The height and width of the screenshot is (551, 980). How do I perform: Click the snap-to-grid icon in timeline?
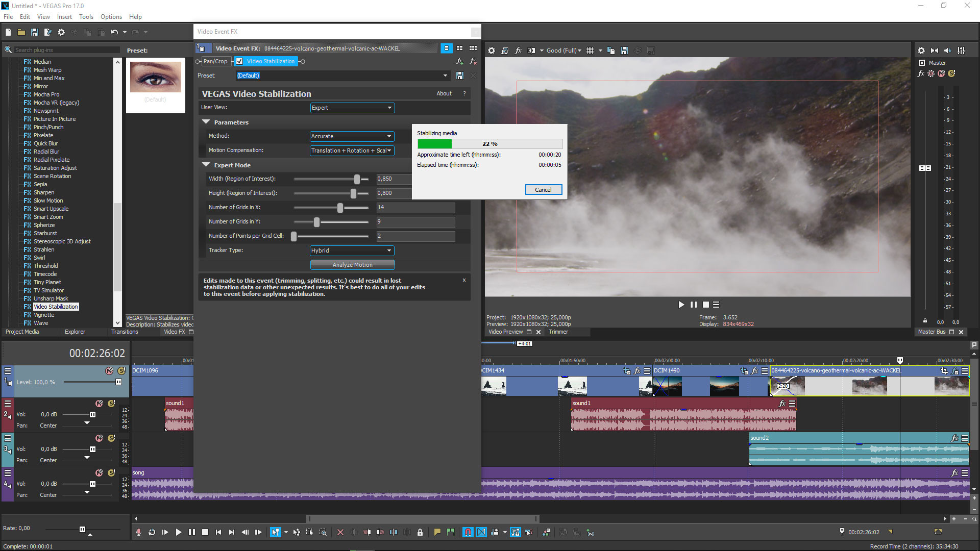[x=468, y=532]
